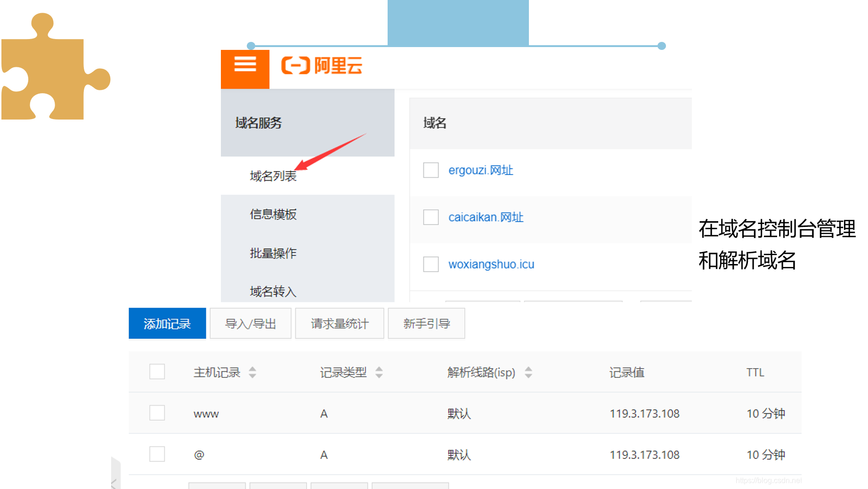Select the www record checkbox

(157, 413)
